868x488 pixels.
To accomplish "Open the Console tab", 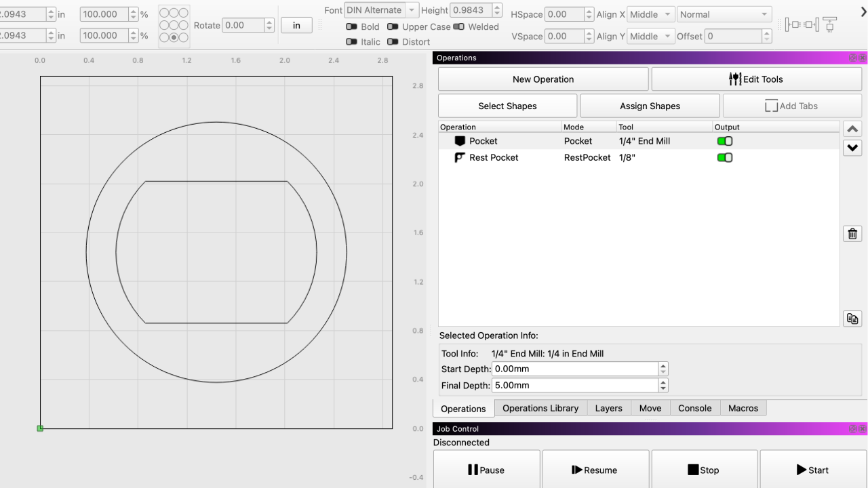I will [694, 408].
